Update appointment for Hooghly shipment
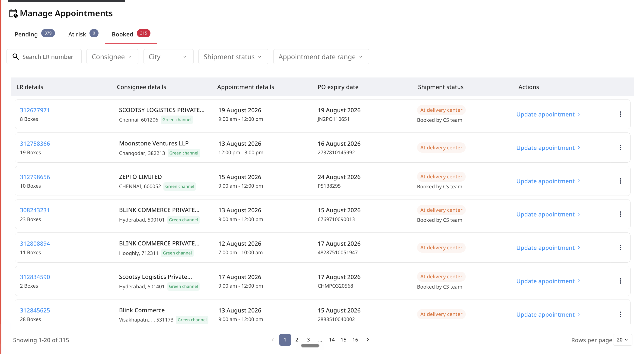 548,248
